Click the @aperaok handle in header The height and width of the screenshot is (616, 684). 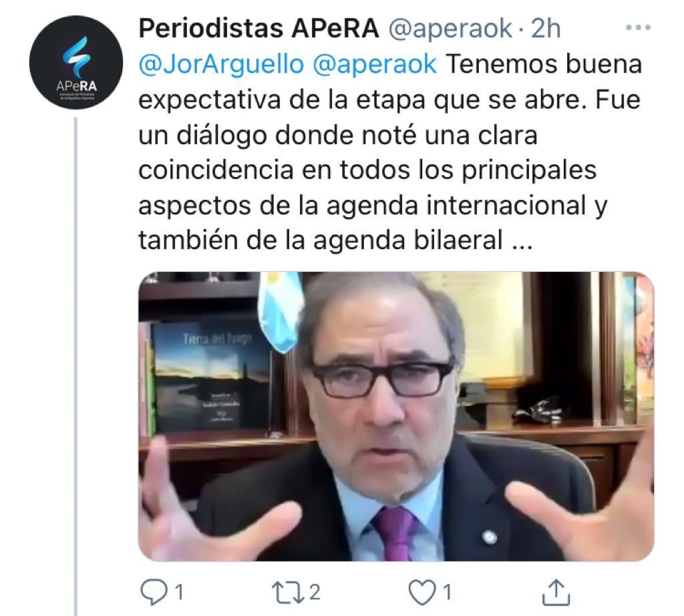[450, 29]
